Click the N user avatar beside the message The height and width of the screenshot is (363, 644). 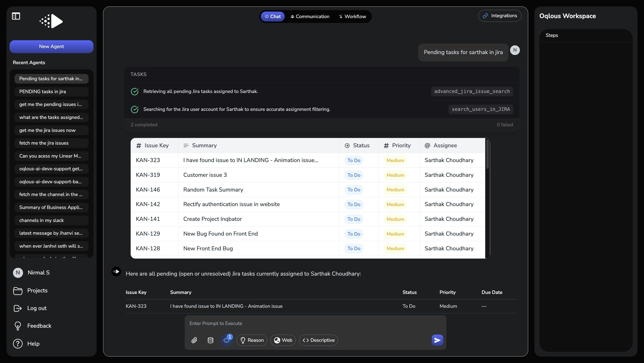point(515,50)
